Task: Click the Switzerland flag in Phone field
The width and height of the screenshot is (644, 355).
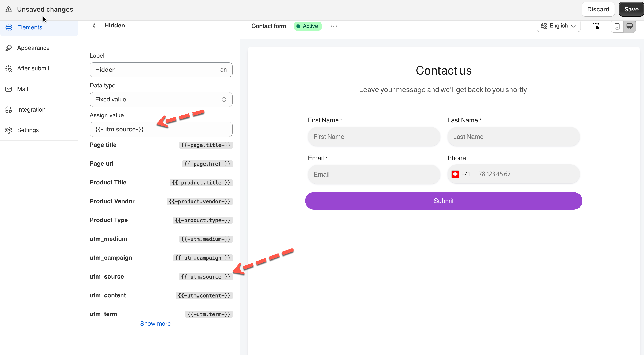Action: click(455, 174)
